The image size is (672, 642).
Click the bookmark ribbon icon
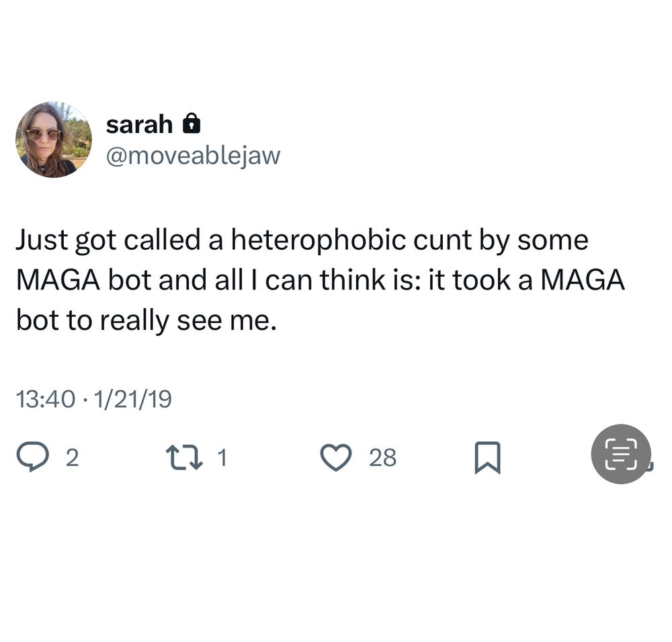click(x=489, y=457)
